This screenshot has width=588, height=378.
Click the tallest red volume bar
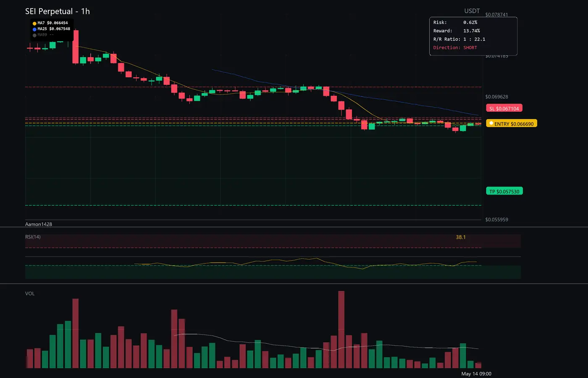tap(341, 330)
